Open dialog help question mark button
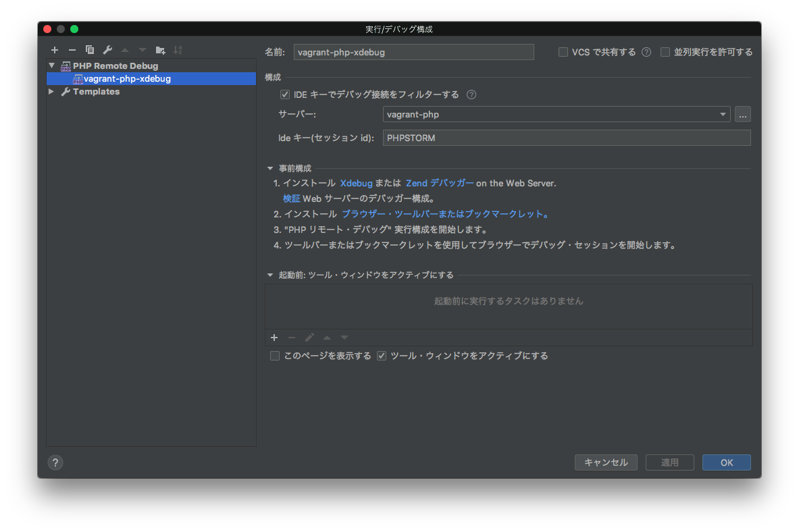The height and width of the screenshot is (532, 799). (55, 462)
